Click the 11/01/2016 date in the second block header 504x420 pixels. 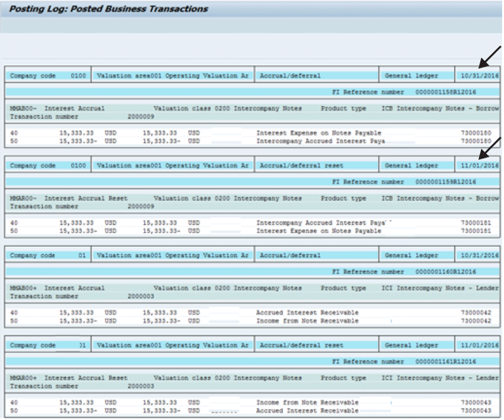click(478, 166)
